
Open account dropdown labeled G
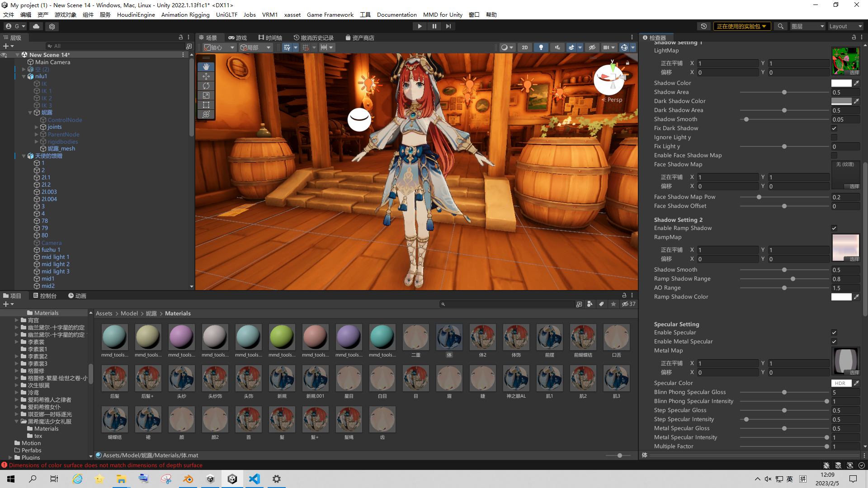pos(16,26)
